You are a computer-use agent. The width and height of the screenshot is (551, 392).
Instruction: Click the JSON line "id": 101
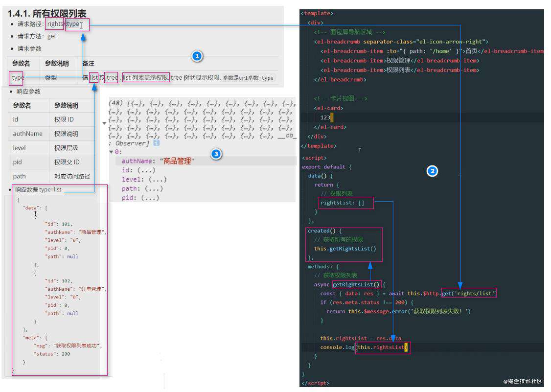[59, 224]
